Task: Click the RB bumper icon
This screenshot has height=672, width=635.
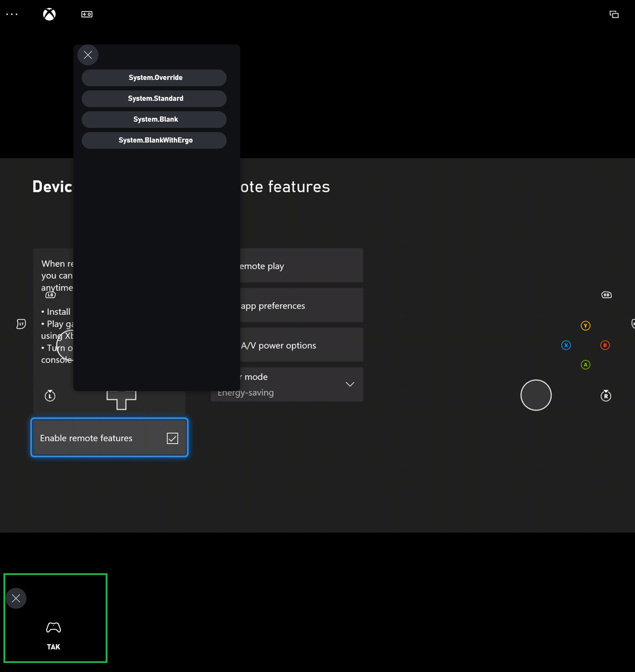Action: pos(606,294)
